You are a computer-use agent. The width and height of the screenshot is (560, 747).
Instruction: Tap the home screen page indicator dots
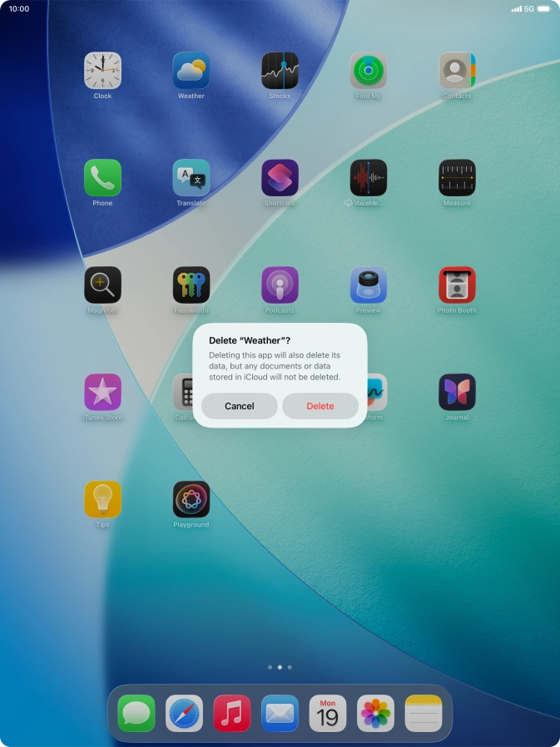point(280,667)
